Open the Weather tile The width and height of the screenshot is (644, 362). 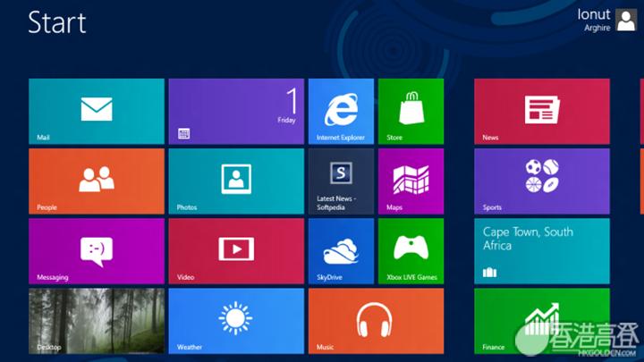[x=236, y=320]
